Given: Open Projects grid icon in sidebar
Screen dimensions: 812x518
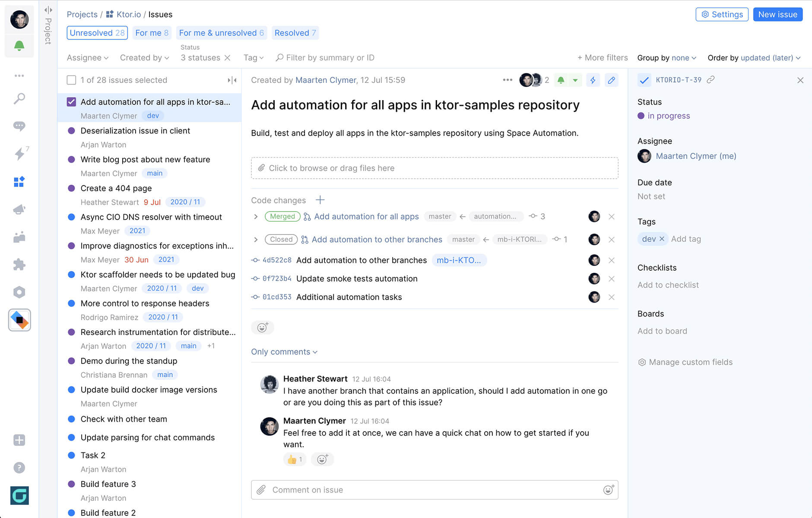Looking at the screenshot, I should coord(19,182).
